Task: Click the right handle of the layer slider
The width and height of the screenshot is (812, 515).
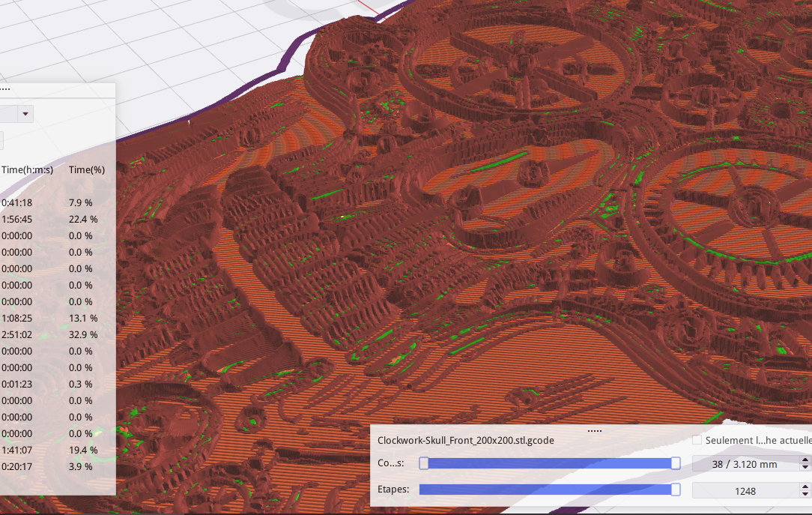Action: [x=676, y=463]
